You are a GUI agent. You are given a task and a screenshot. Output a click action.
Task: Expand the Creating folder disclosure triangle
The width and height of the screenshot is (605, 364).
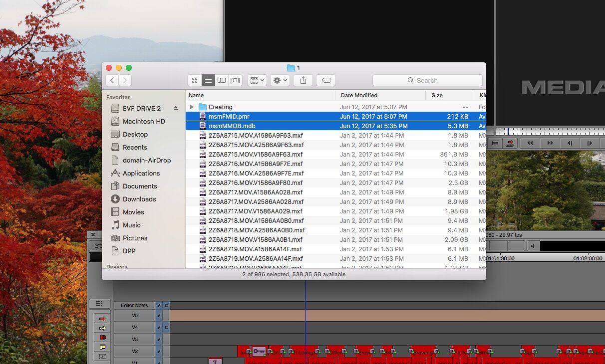(192, 107)
